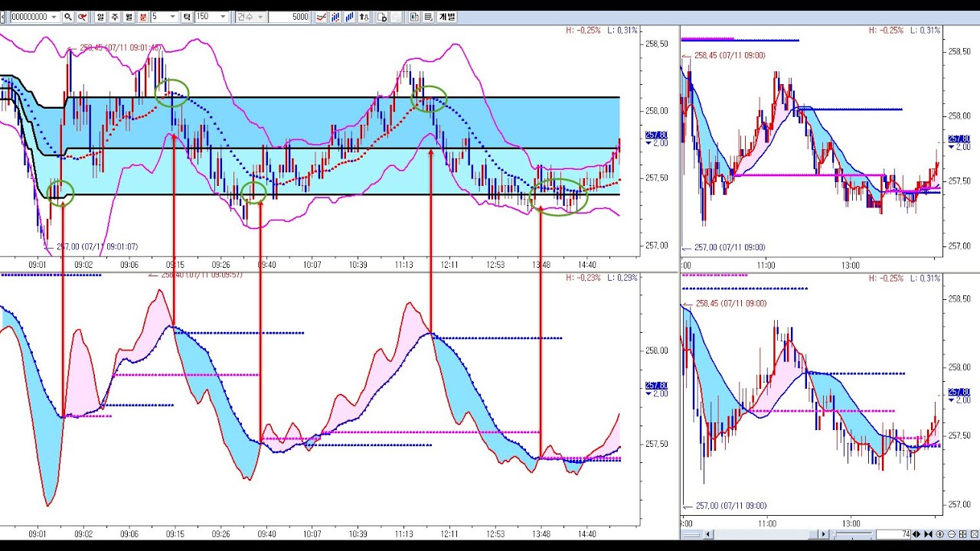Click the 개별 button

(x=446, y=17)
